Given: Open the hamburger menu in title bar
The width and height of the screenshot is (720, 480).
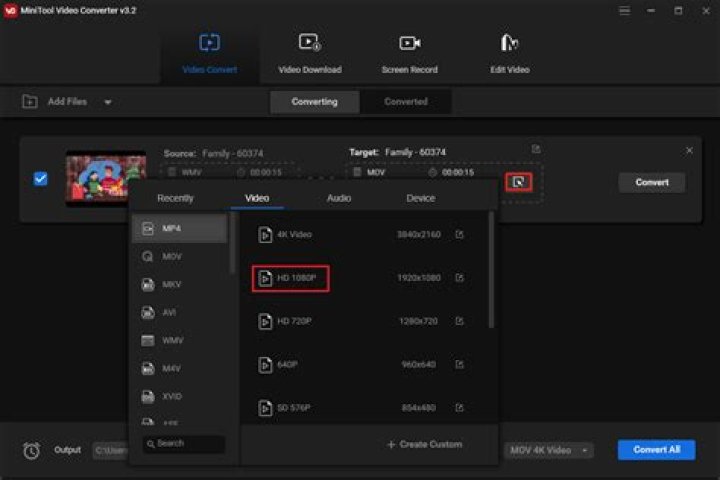Looking at the screenshot, I should point(624,11).
